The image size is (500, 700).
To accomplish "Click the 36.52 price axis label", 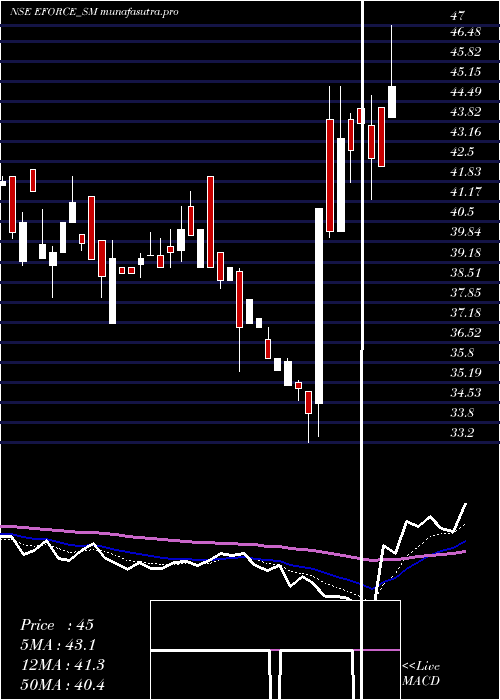I will click(x=466, y=332).
